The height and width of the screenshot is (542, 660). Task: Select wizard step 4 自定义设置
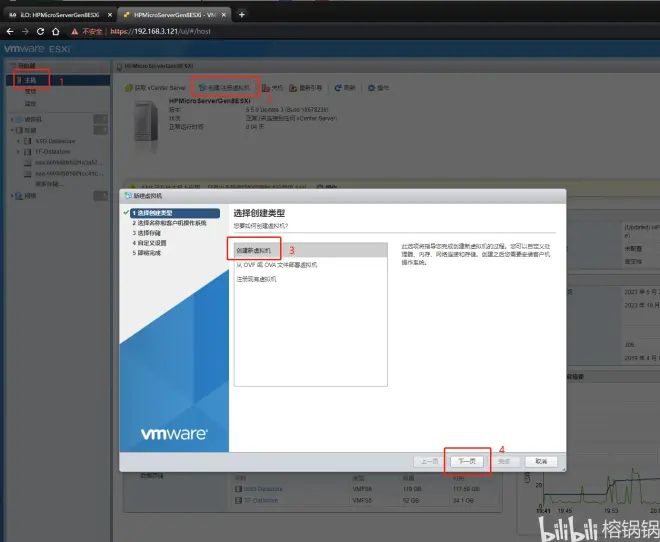(149, 243)
